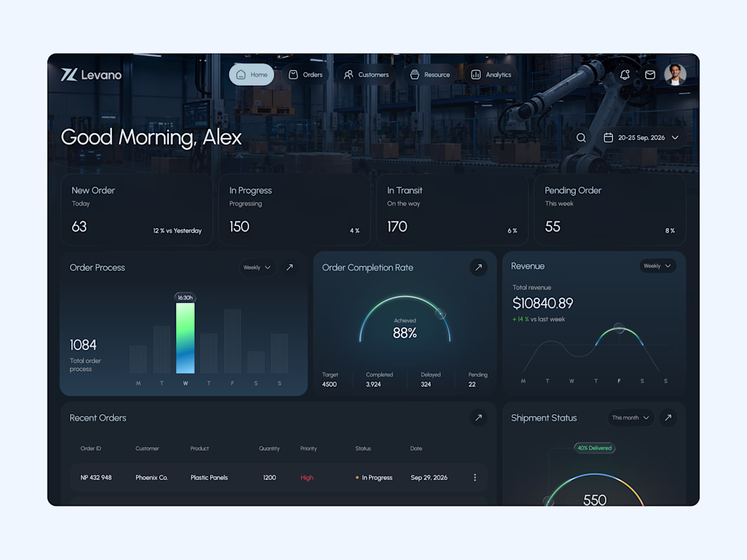Open Recent Orders expand arrow
This screenshot has height=560, width=747.
[478, 417]
